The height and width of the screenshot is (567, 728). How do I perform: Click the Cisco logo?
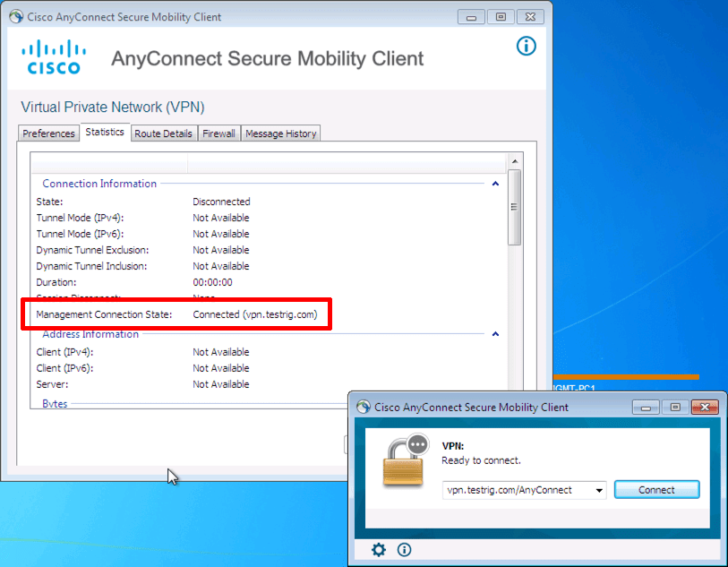click(53, 56)
